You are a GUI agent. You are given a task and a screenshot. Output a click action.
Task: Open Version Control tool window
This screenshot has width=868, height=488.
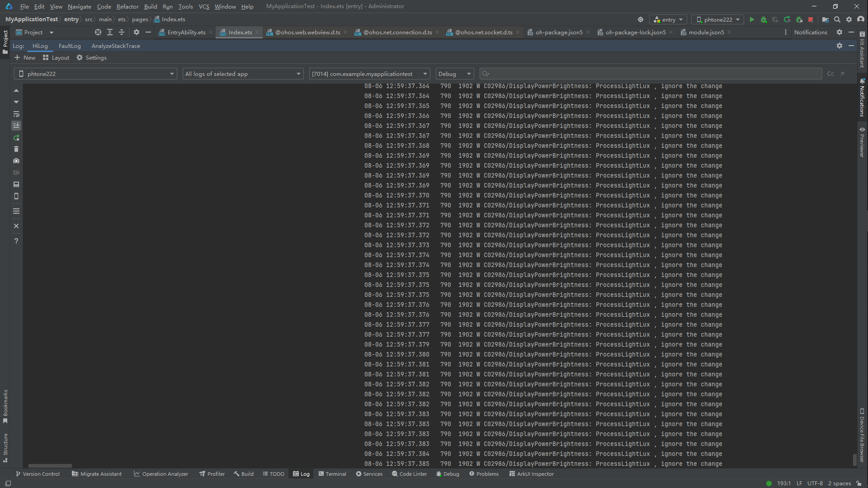38,474
